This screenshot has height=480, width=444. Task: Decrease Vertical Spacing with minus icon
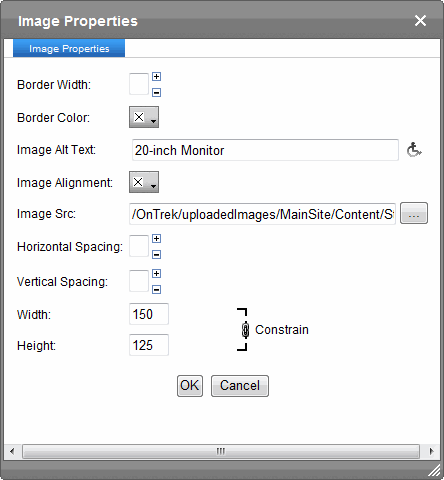pos(156,289)
